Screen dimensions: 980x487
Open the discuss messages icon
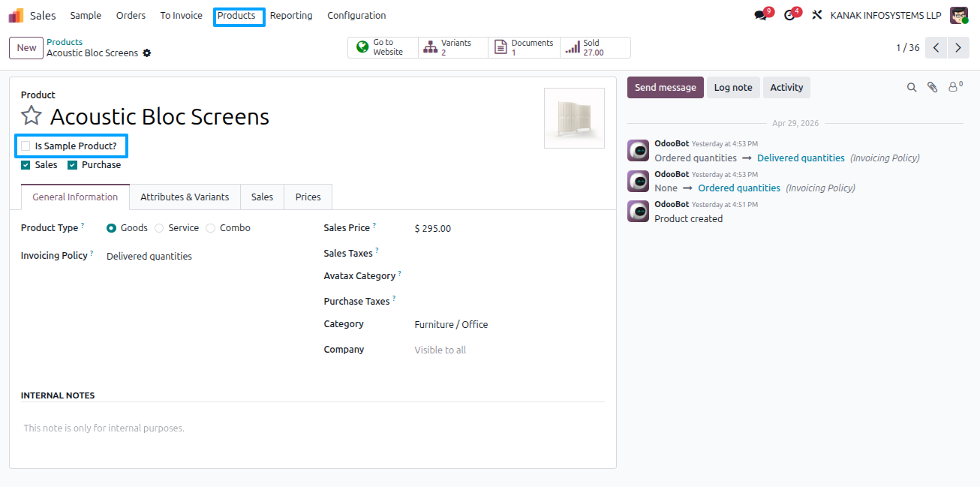click(760, 15)
